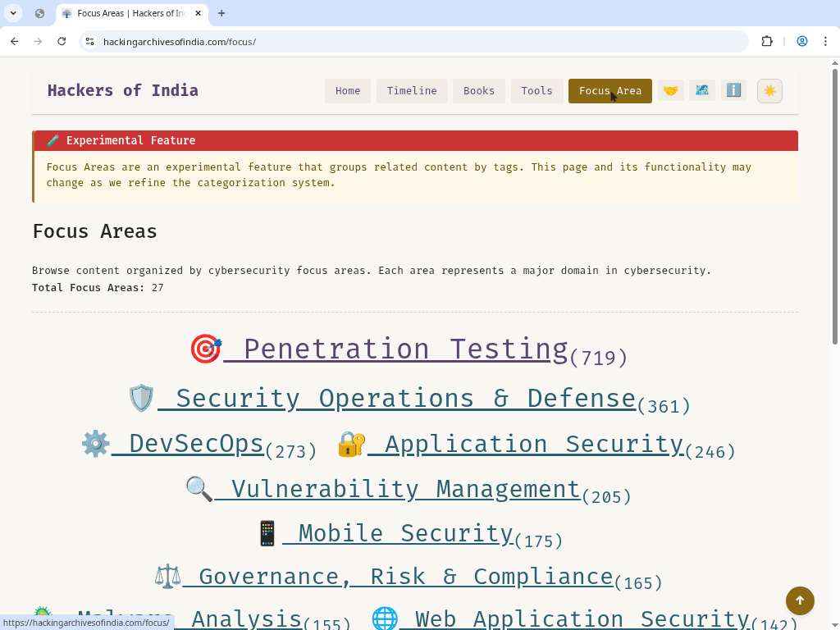Image resolution: width=840 pixels, height=630 pixels.
Task: Open the Home page from the navbar
Action: click(347, 90)
